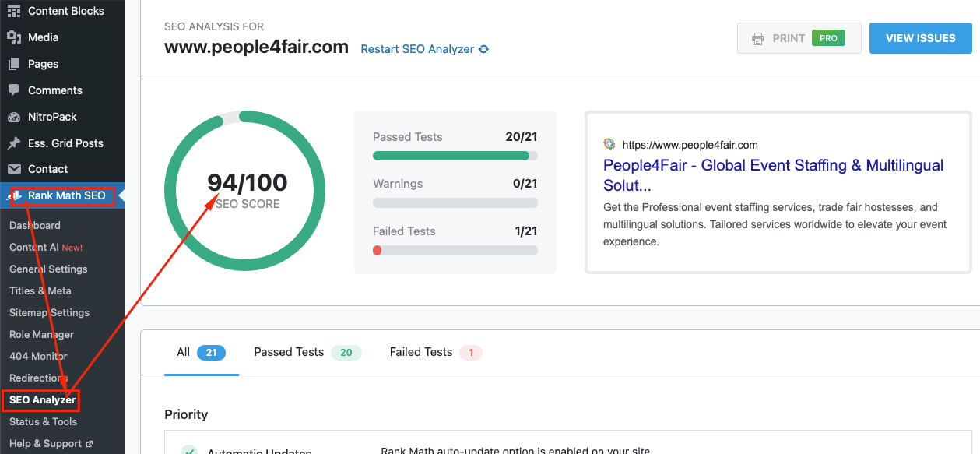Click the NitroPack gauge icon
The image size is (980, 454).
pyautogui.click(x=14, y=117)
